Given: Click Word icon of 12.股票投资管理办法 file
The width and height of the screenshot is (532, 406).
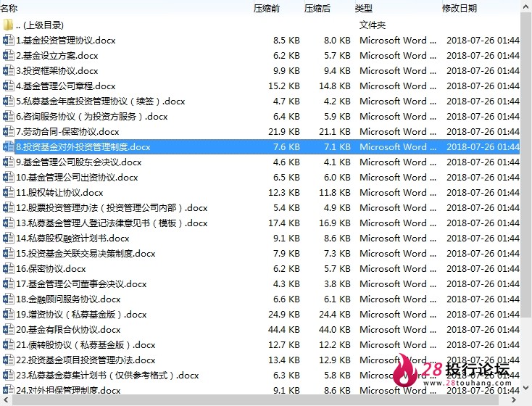Looking at the screenshot, I should [x=8, y=207].
